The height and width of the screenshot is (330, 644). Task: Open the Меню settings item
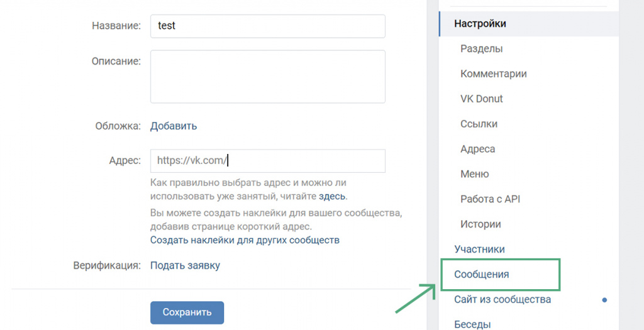(x=474, y=174)
